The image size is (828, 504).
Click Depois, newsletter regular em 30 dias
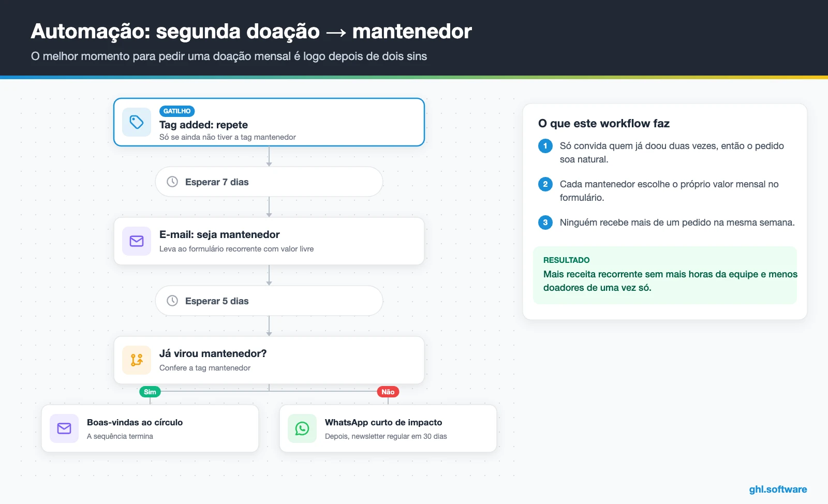(386, 436)
